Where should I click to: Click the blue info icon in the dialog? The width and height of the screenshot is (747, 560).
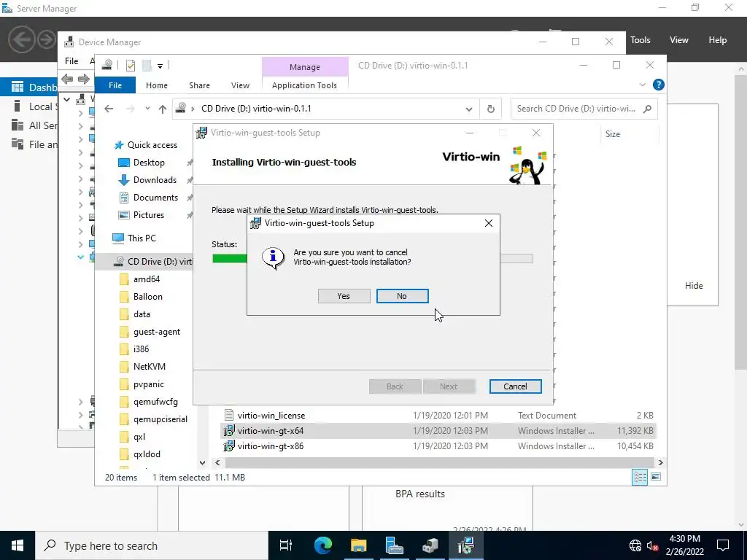[274, 257]
